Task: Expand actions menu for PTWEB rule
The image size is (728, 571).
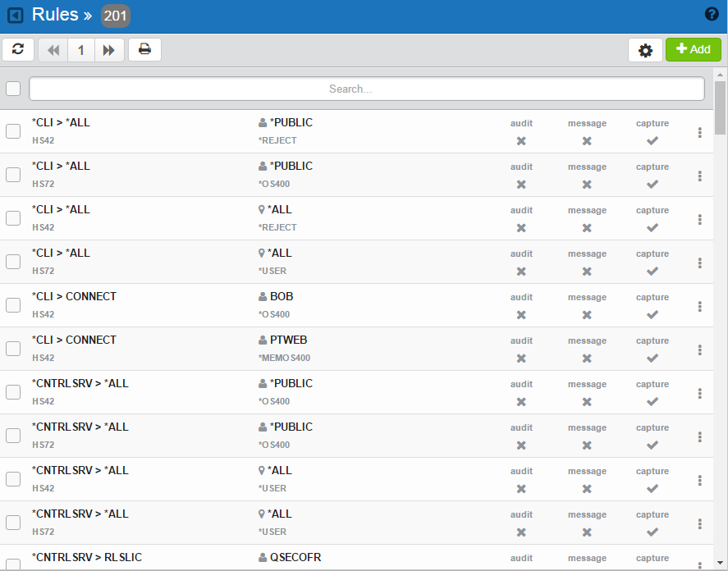Action: [x=699, y=349]
